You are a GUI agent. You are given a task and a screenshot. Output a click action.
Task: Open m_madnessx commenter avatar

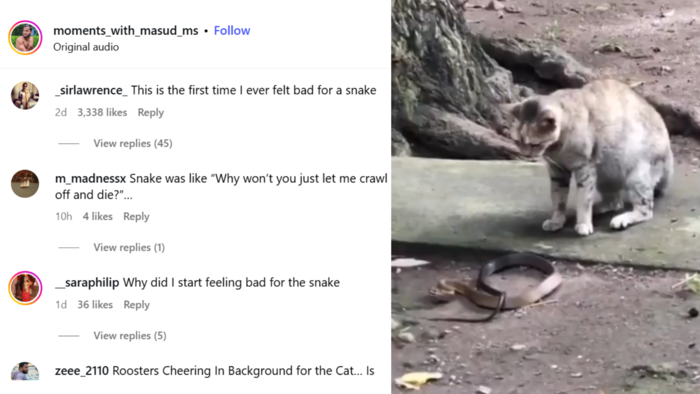tap(25, 183)
